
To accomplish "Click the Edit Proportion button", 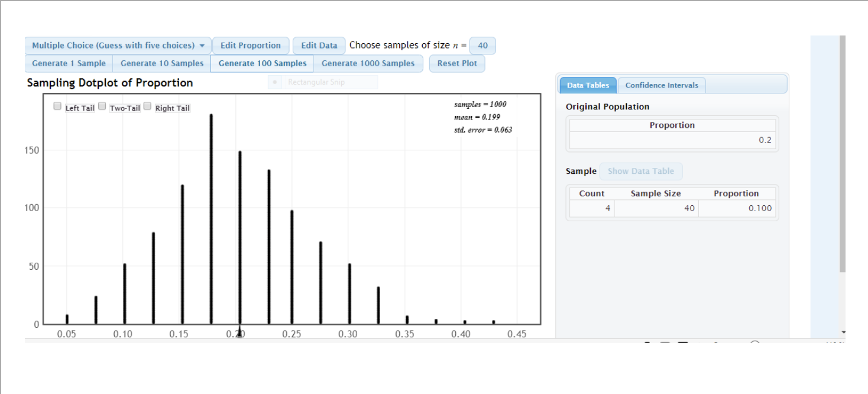I will 251,45.
